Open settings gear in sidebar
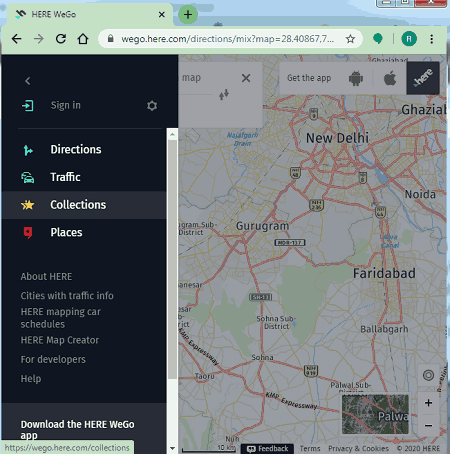Screen dimensions: 450x454 coord(152,106)
